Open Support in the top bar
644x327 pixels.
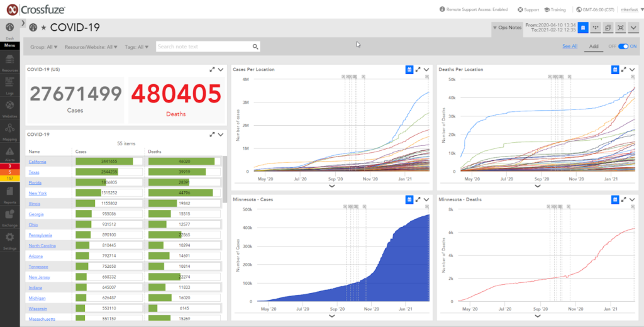click(x=528, y=9)
